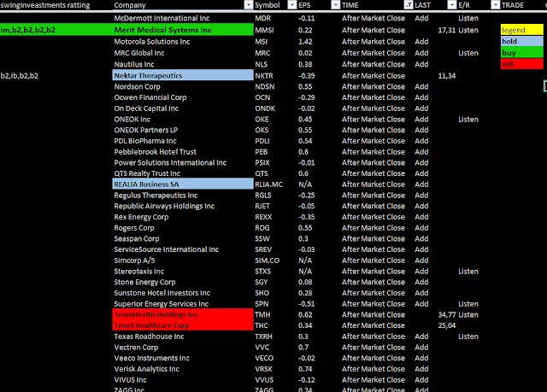Click Listen link for ONEOK Inc
547x392 pixels.
(468, 120)
